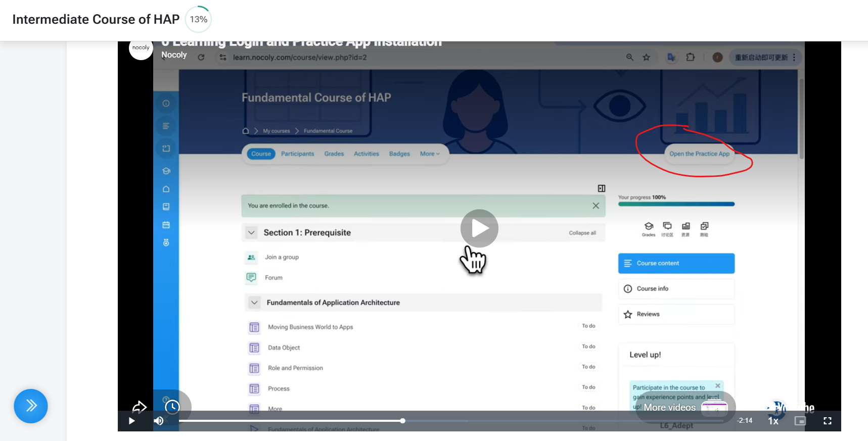Click the 讨论区 discussion icon
Image resolution: width=868 pixels, height=441 pixels.
(x=667, y=228)
